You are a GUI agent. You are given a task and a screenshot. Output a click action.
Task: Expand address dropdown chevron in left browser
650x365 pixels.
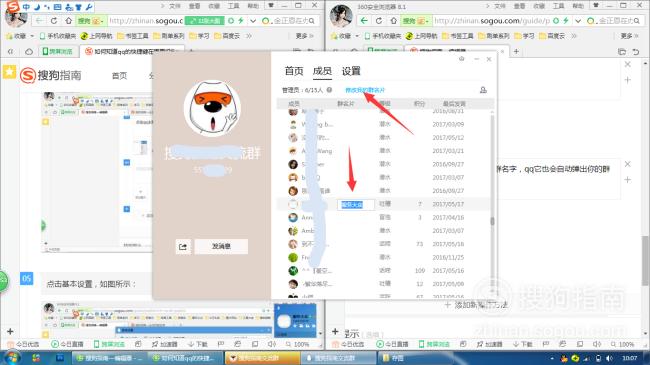tap(253, 21)
